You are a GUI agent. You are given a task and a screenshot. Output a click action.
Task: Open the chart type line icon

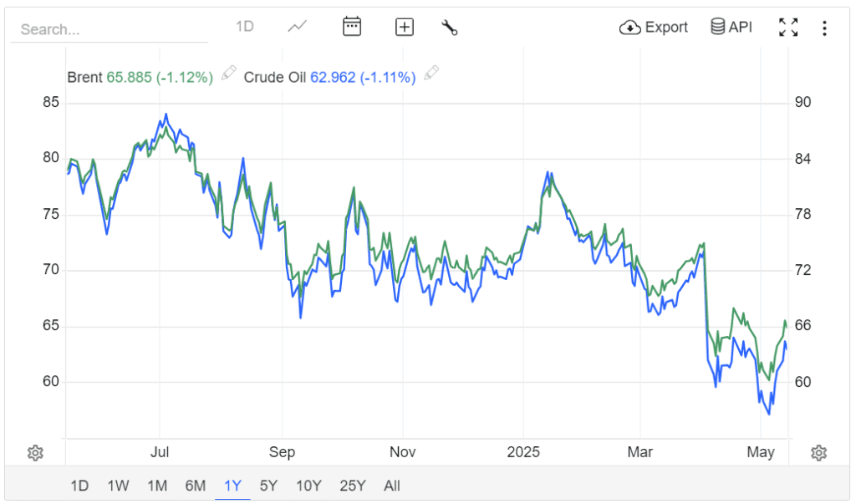pyautogui.click(x=297, y=27)
